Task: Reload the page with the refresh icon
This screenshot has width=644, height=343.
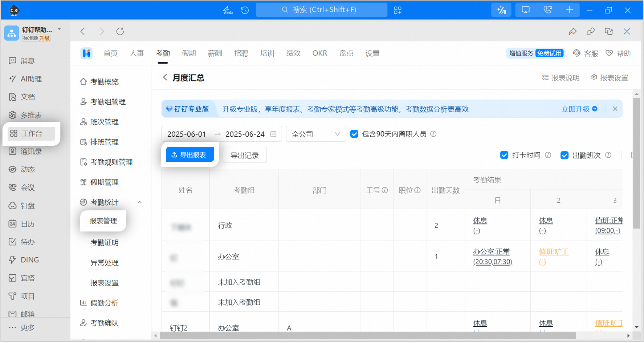Action: pyautogui.click(x=120, y=32)
